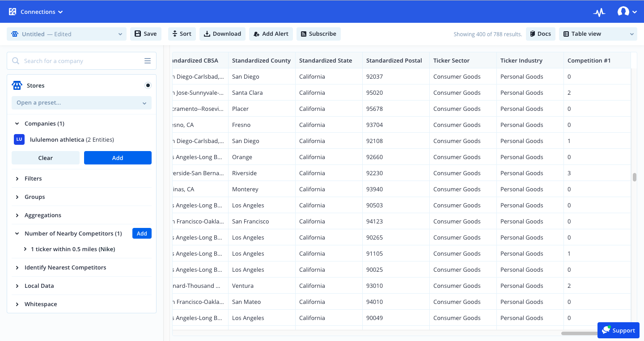Click the Stores shop icon
The height and width of the screenshot is (341, 644).
(17, 85)
